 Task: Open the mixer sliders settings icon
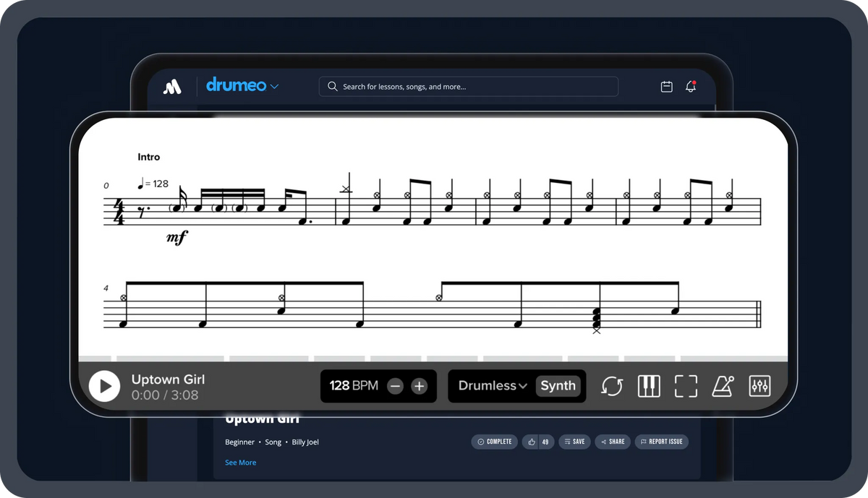tap(759, 386)
